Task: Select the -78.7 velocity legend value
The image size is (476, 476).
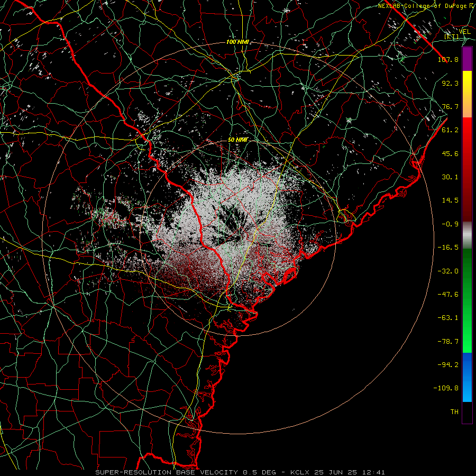Action: pos(448,342)
